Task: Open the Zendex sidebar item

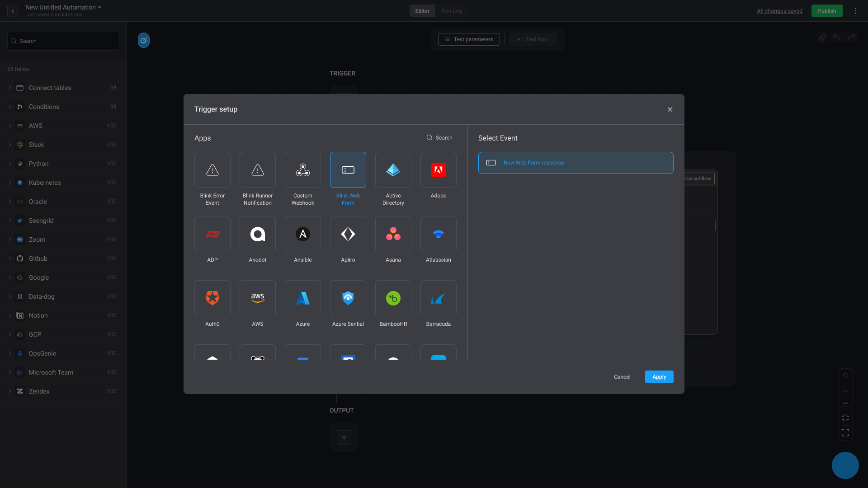Action: [x=63, y=391]
